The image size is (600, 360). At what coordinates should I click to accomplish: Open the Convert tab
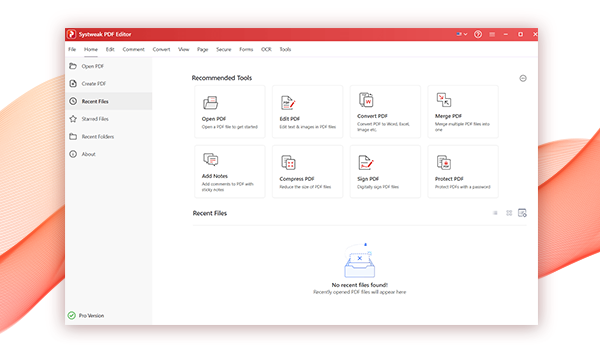point(161,49)
